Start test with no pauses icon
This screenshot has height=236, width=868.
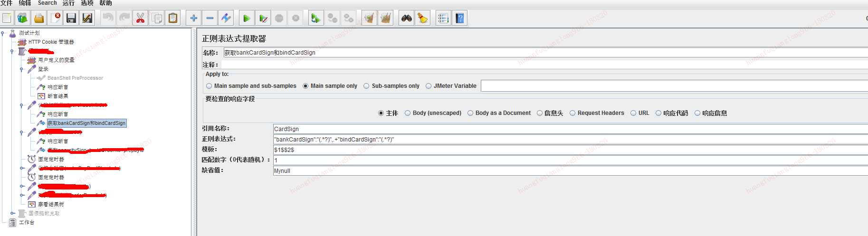coord(263,18)
